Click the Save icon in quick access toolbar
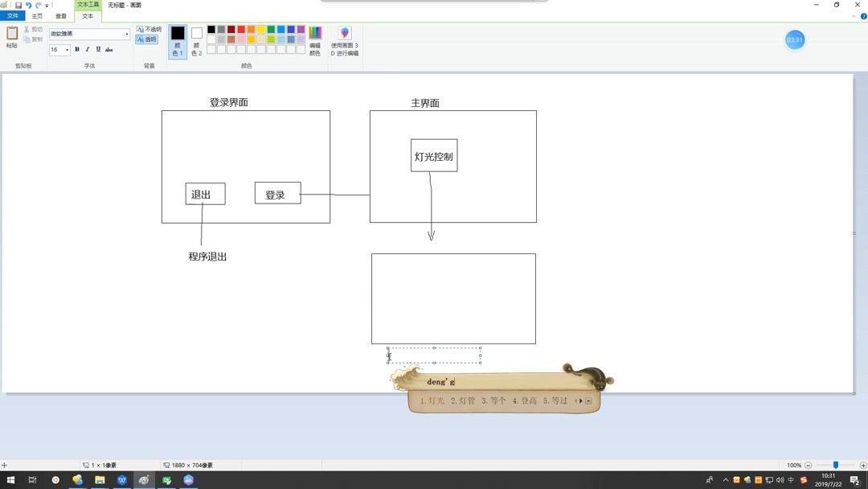 pos(18,5)
